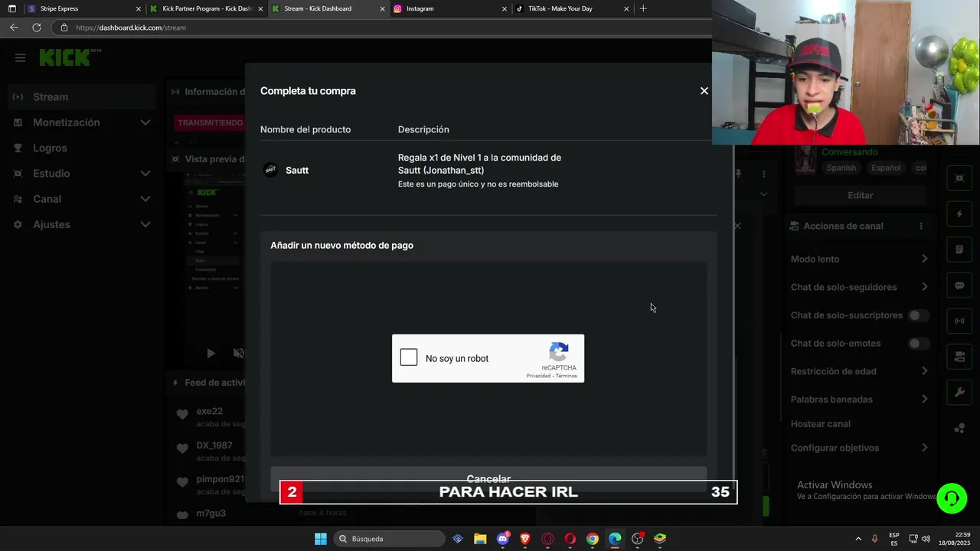
Task: Click the Cancelar button in purchase dialog
Action: (488, 478)
